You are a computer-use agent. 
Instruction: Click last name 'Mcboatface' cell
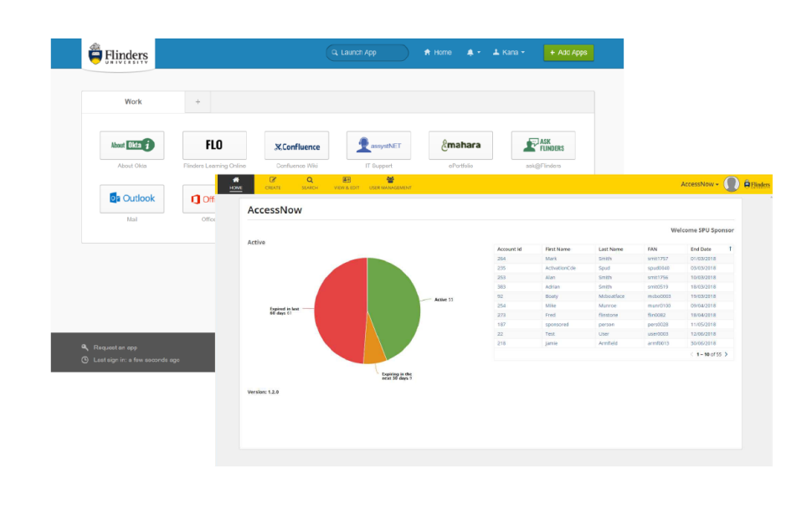click(611, 296)
